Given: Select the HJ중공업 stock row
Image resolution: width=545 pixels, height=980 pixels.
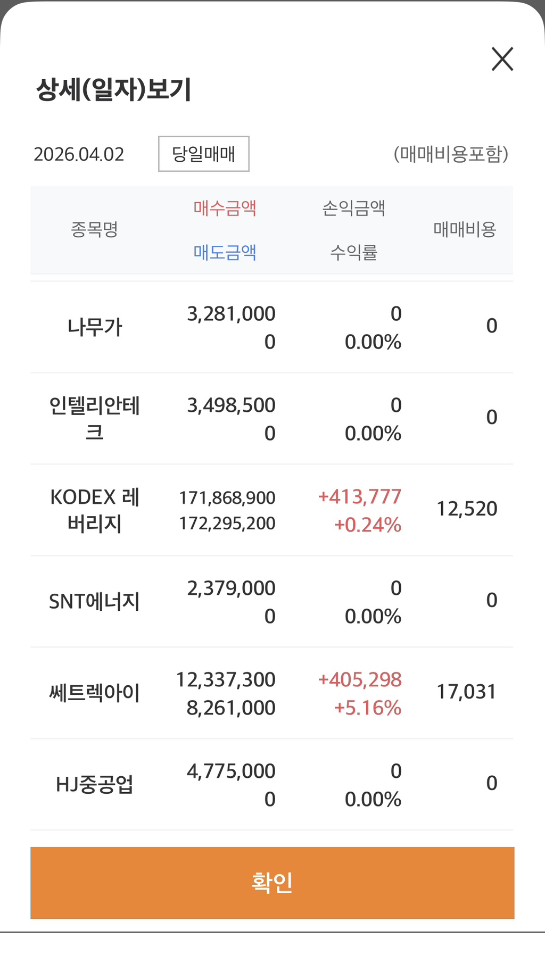Looking at the screenshot, I should click(x=95, y=784).
